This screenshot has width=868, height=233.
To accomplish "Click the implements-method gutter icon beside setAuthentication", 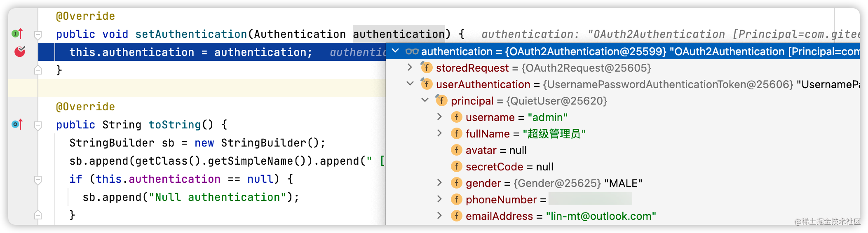I will click(17, 34).
